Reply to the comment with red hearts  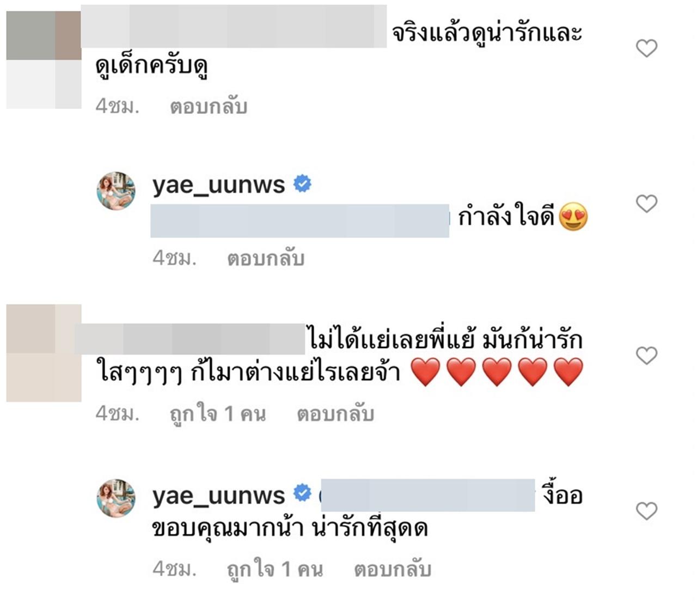[x=335, y=414]
